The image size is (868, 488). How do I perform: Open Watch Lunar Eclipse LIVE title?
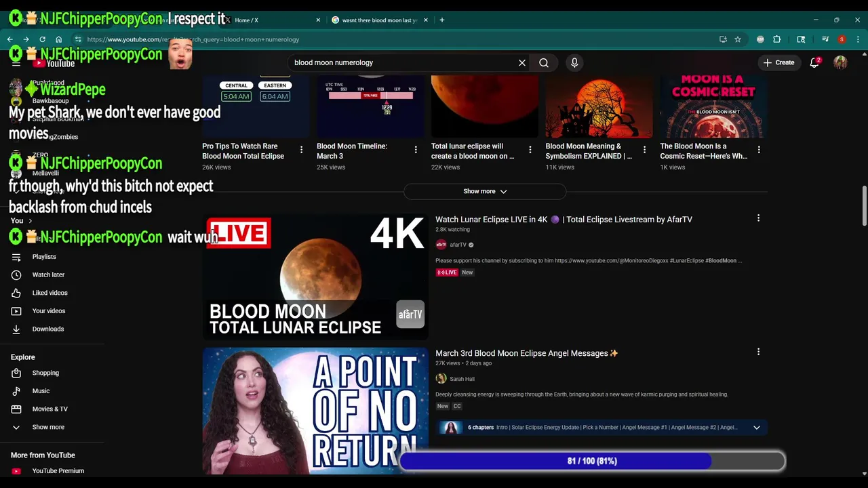564,220
